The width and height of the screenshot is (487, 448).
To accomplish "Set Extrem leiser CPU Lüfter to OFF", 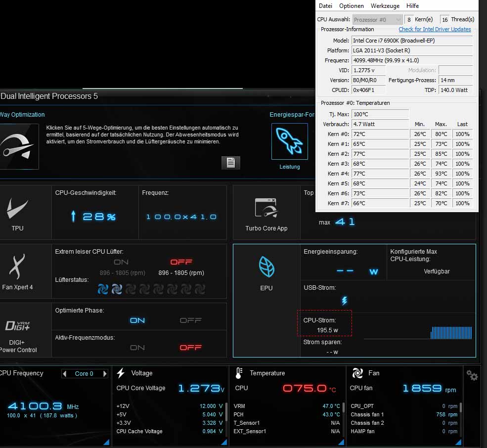I will click(181, 262).
